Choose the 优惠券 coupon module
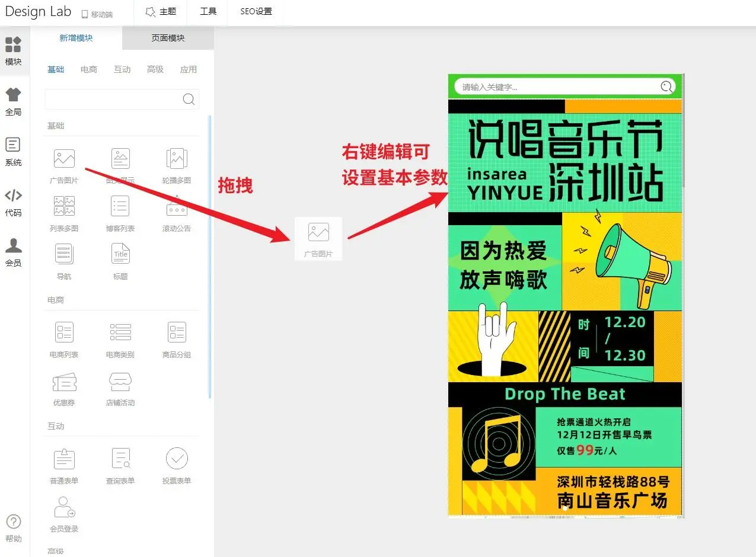Viewport: 756px width, 557px height. pos(64,388)
